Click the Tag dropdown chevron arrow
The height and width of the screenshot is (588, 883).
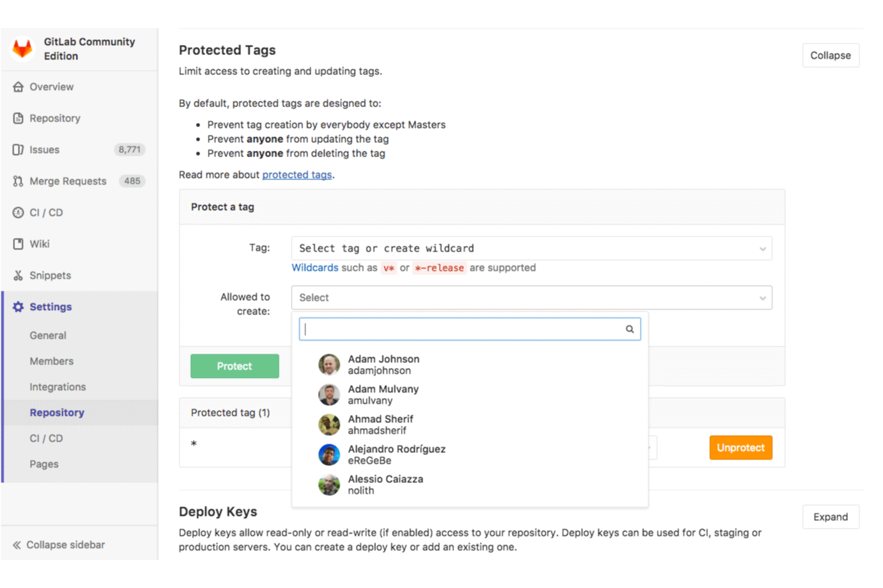762,249
